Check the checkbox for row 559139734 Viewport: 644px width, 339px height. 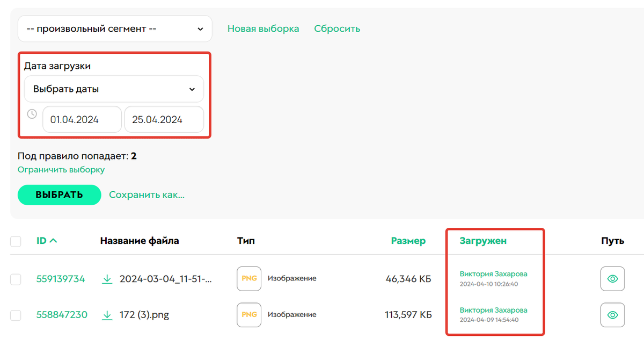(16, 279)
